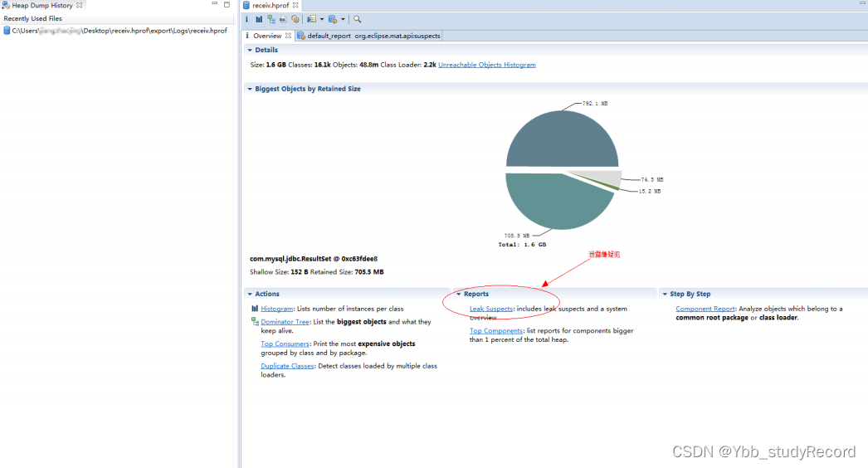Image resolution: width=868 pixels, height=468 pixels.
Task: Click the 'Total: 1.6 GB' chart label
Action: click(x=522, y=244)
